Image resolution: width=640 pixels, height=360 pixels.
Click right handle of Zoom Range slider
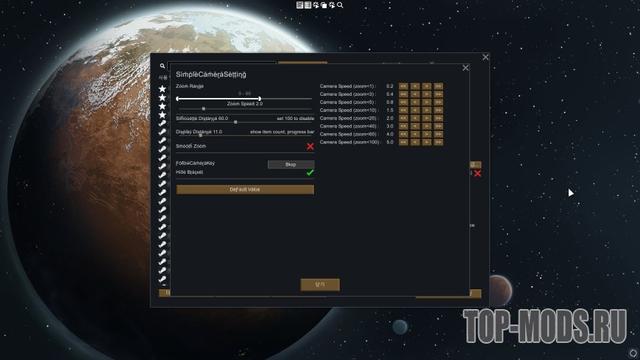tap(260, 98)
